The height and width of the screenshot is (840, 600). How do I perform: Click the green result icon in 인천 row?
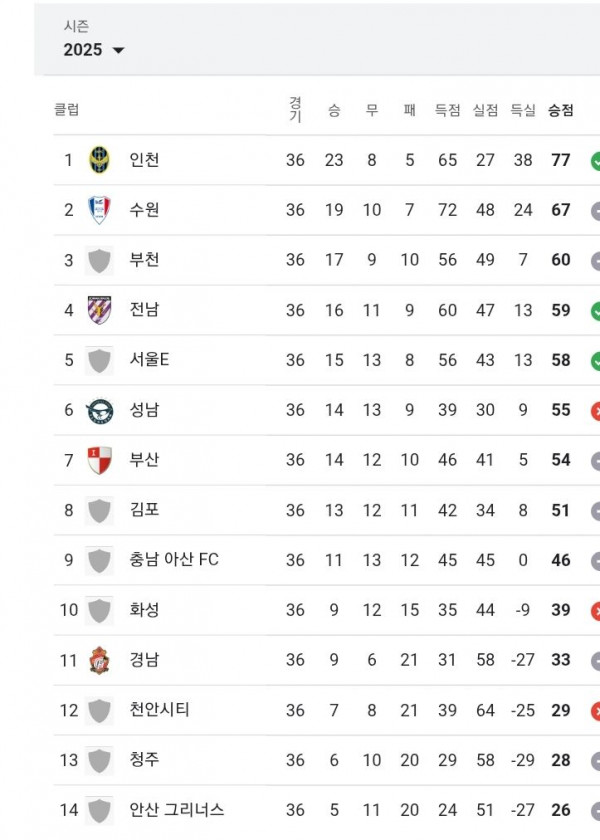pos(595,160)
